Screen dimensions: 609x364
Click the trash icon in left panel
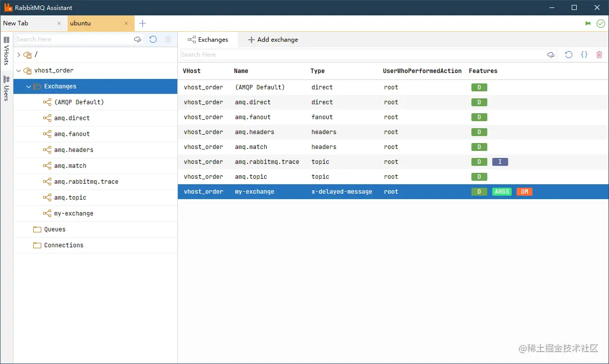(x=168, y=39)
